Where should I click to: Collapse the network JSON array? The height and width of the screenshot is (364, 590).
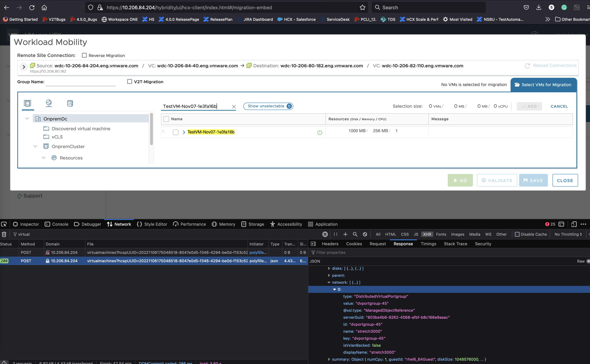click(x=329, y=282)
